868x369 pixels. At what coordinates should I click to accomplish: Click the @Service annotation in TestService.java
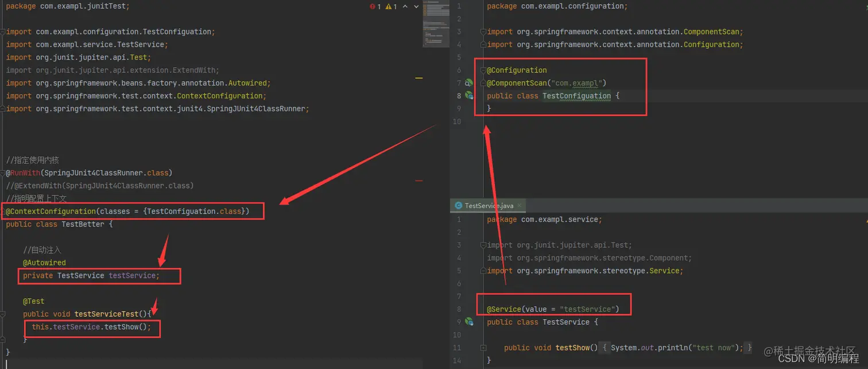tap(504, 309)
